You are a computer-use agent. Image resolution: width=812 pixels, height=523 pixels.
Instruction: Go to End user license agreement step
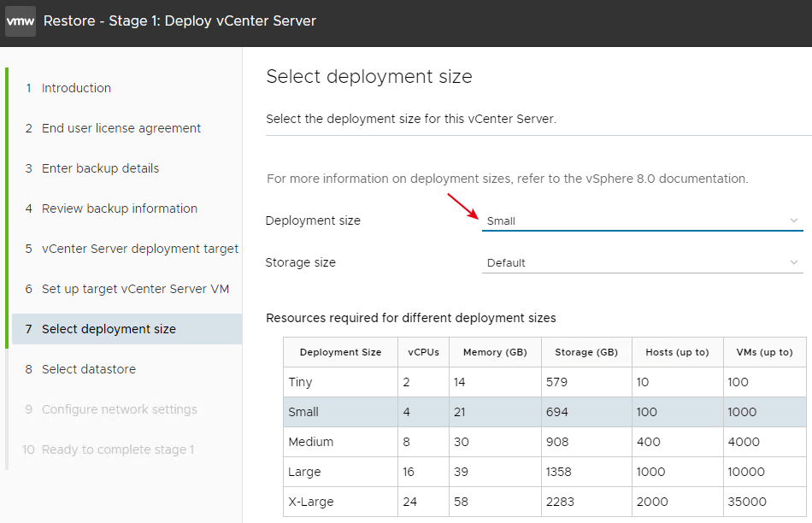[x=121, y=128]
